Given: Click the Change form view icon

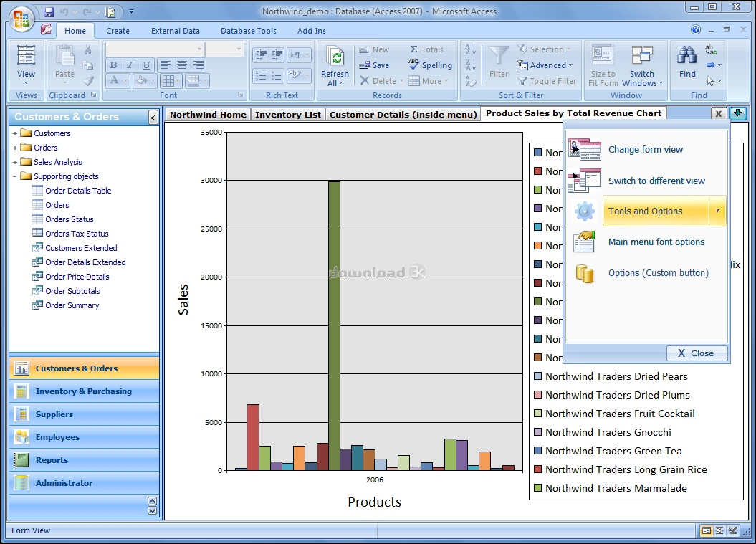Looking at the screenshot, I should (584, 150).
